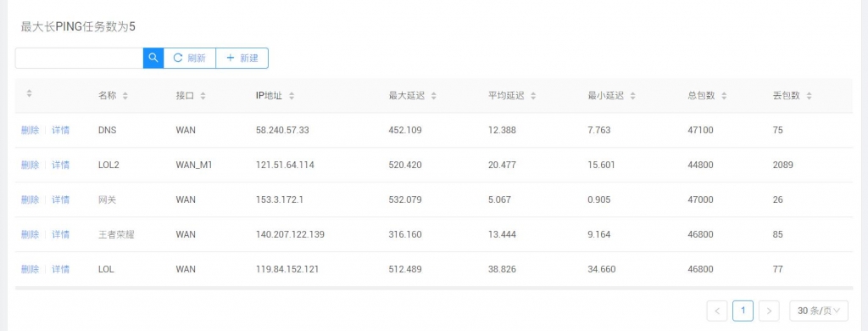Image resolution: width=868 pixels, height=331 pixels.
Task: Go to previous page arrow
Action: tap(717, 311)
